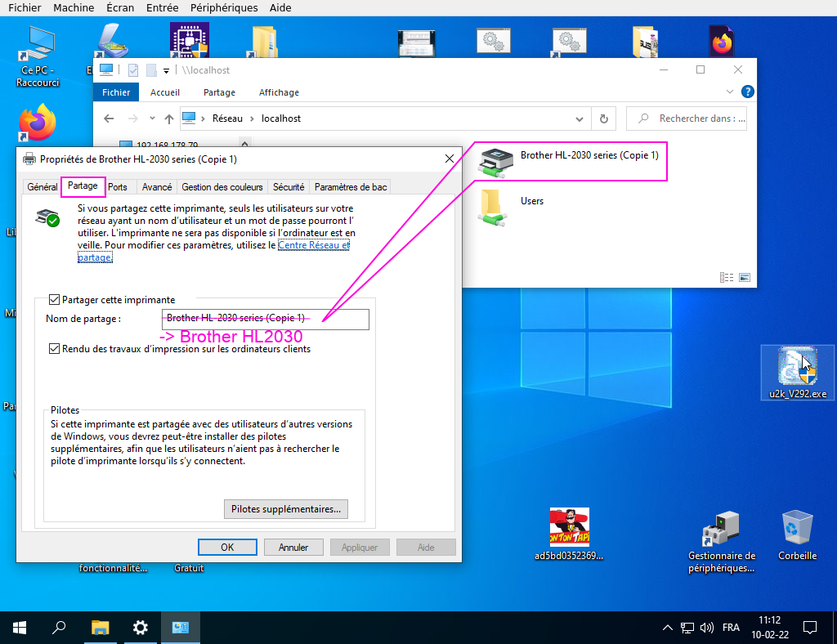Image resolution: width=837 pixels, height=644 pixels.
Task: Open the Fichier tab in explorer
Action: [x=116, y=92]
